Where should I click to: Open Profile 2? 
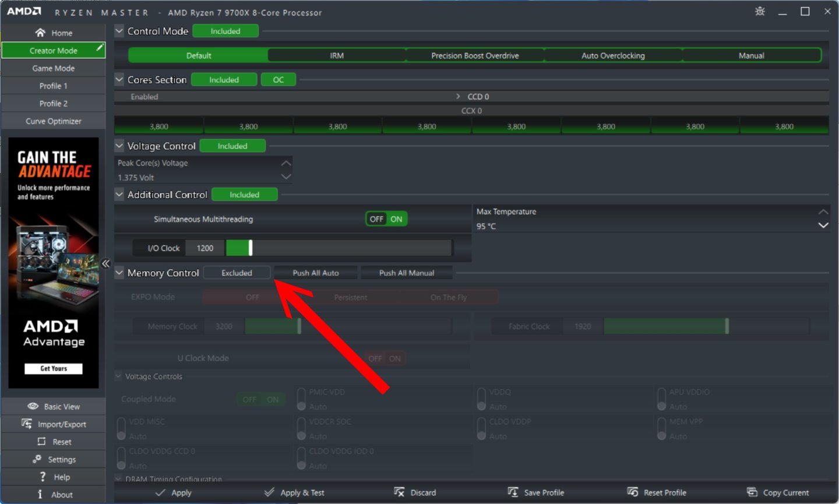click(54, 103)
